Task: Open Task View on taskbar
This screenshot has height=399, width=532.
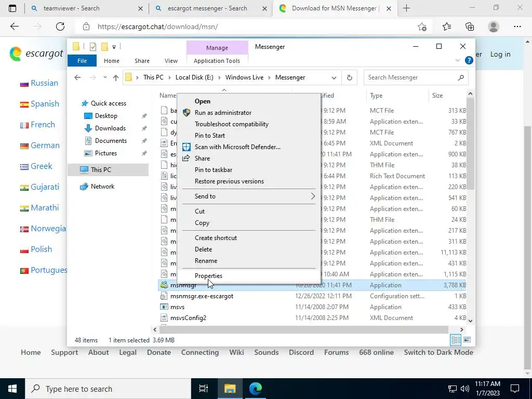Action: click(204, 389)
